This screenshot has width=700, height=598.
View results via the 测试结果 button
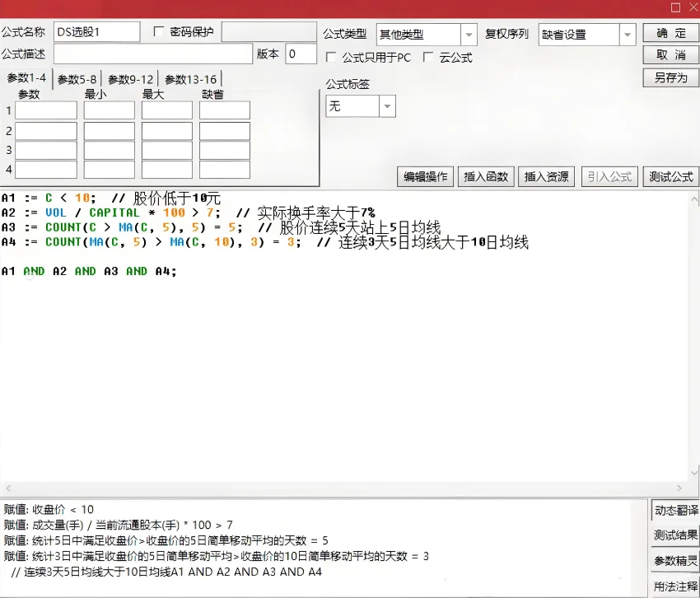click(672, 534)
